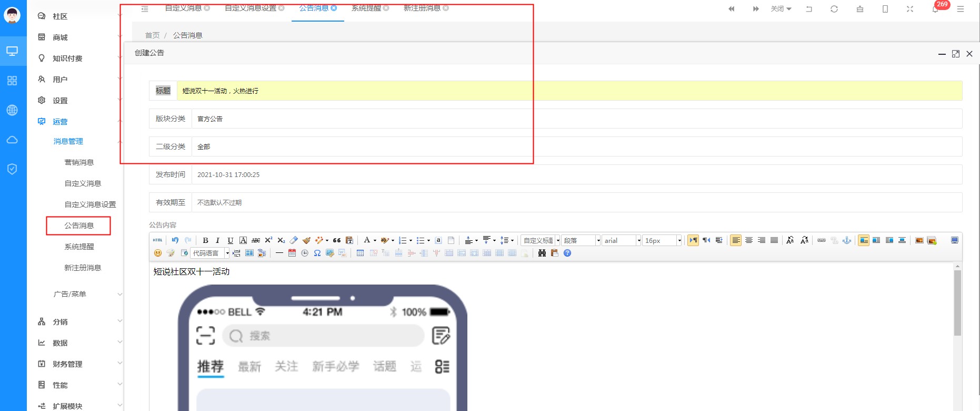
Task: Open 公告消息 in the sidebar
Action: 79,226
